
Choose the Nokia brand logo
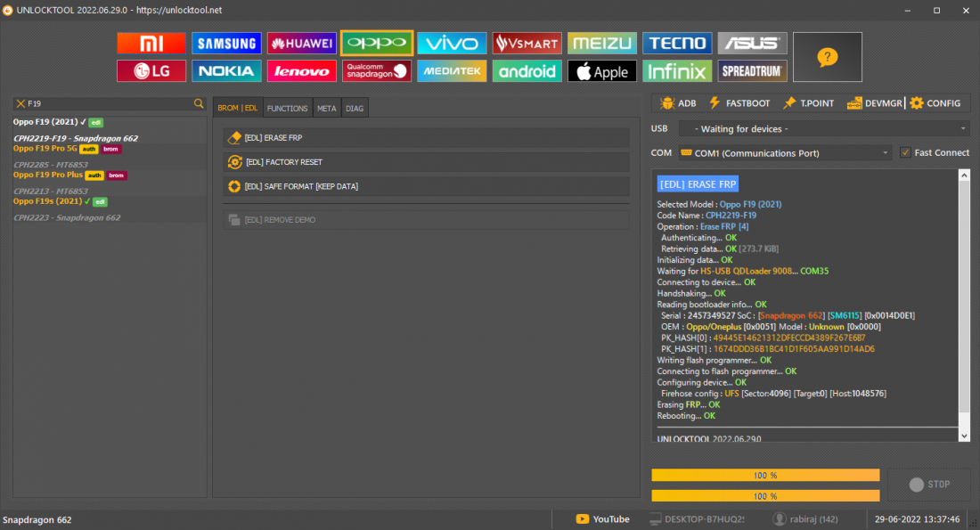coord(226,70)
